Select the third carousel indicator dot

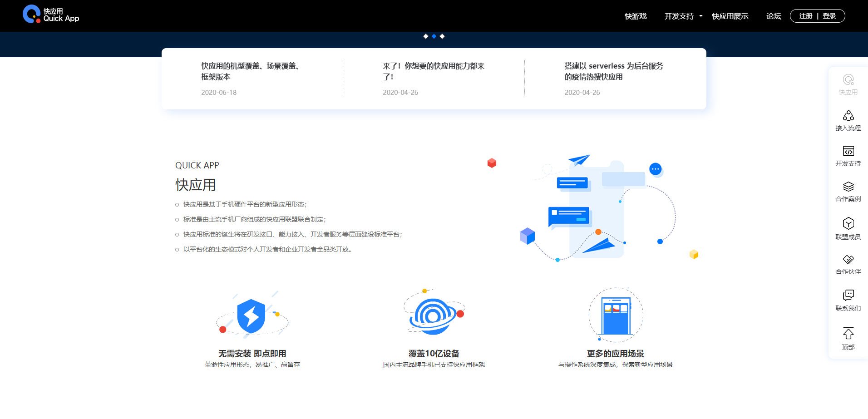click(442, 36)
